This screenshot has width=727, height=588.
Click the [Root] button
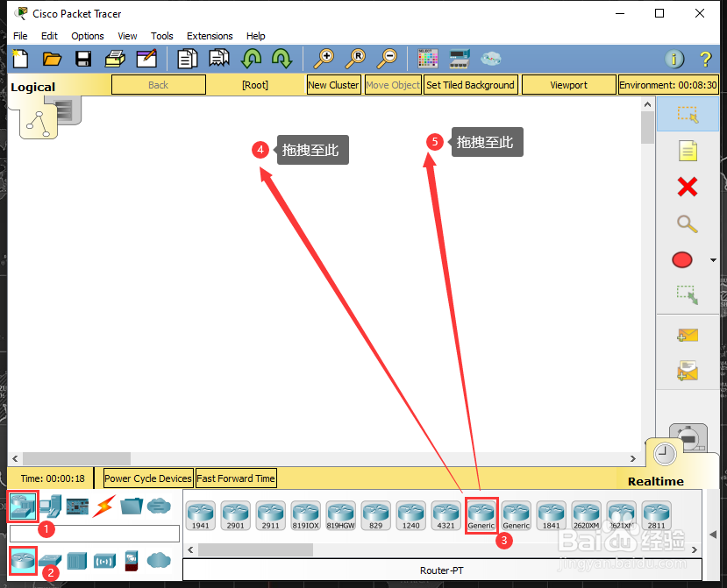click(255, 85)
